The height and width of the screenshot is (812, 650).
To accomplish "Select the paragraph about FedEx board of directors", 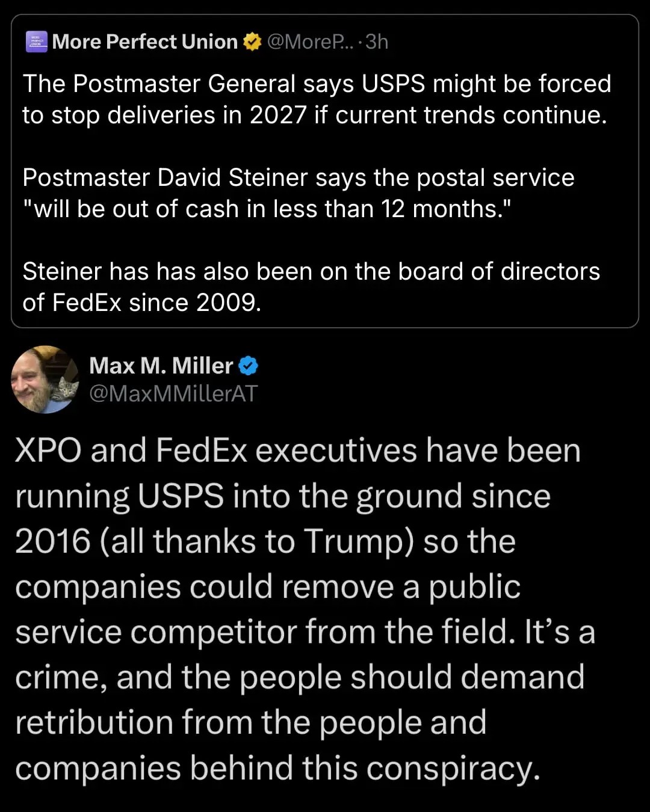I will (311, 287).
